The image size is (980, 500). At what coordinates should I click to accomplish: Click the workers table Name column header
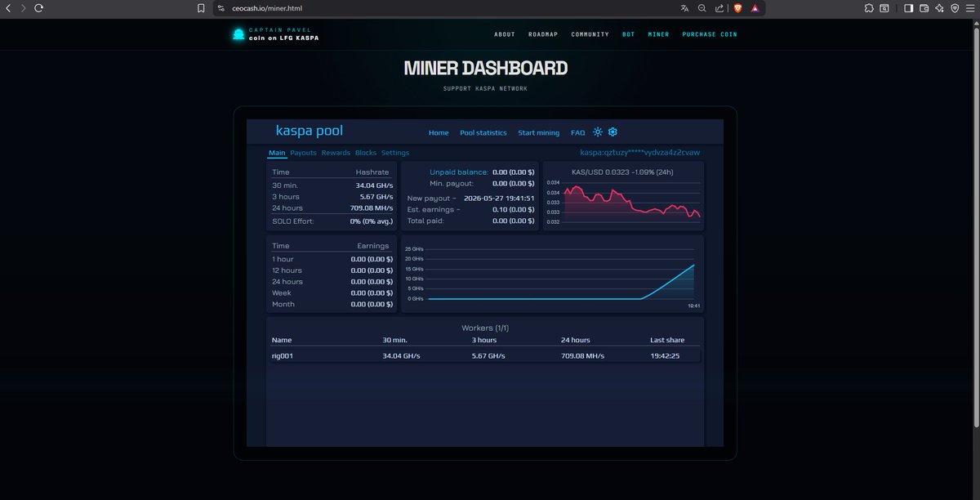pyautogui.click(x=282, y=340)
